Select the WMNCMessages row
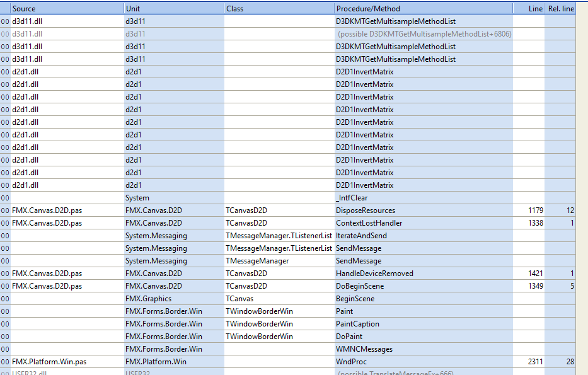The height and width of the screenshot is (375, 588). click(x=287, y=349)
